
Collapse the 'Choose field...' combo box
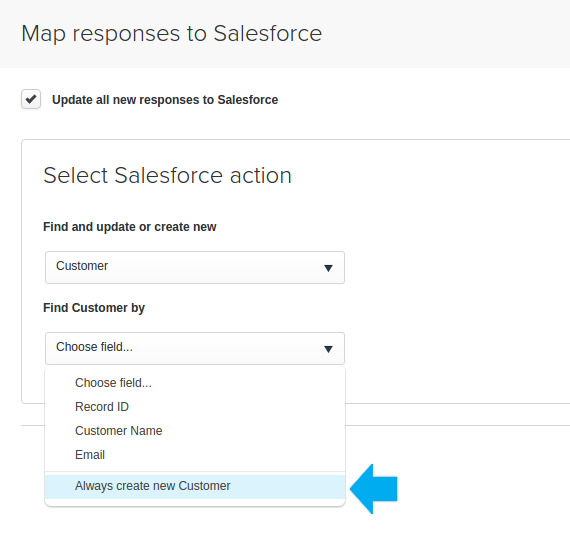click(x=195, y=348)
